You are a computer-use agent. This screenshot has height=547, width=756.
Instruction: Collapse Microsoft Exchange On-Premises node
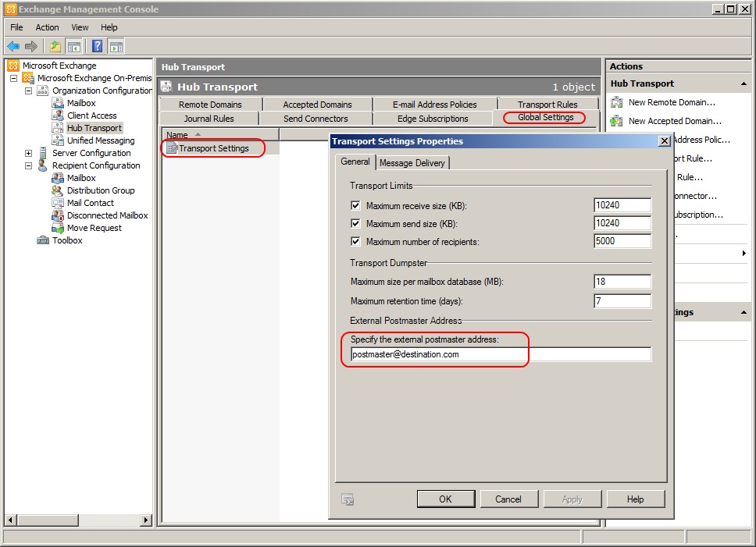[x=13, y=78]
